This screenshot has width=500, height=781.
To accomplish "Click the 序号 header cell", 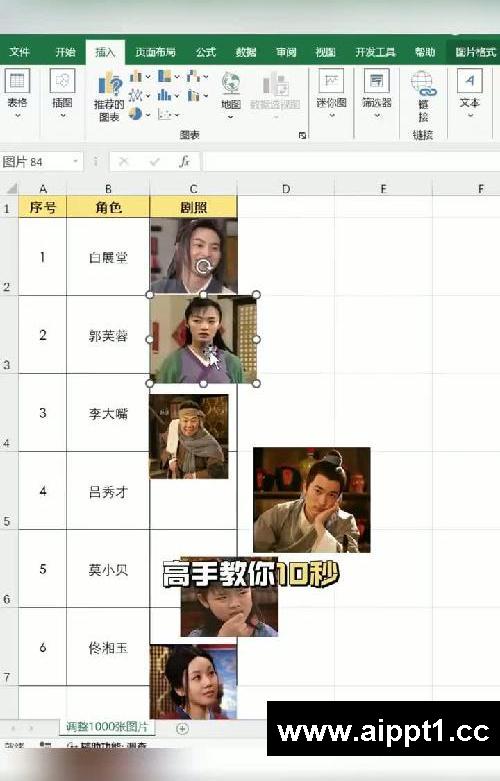I will pos(42,207).
